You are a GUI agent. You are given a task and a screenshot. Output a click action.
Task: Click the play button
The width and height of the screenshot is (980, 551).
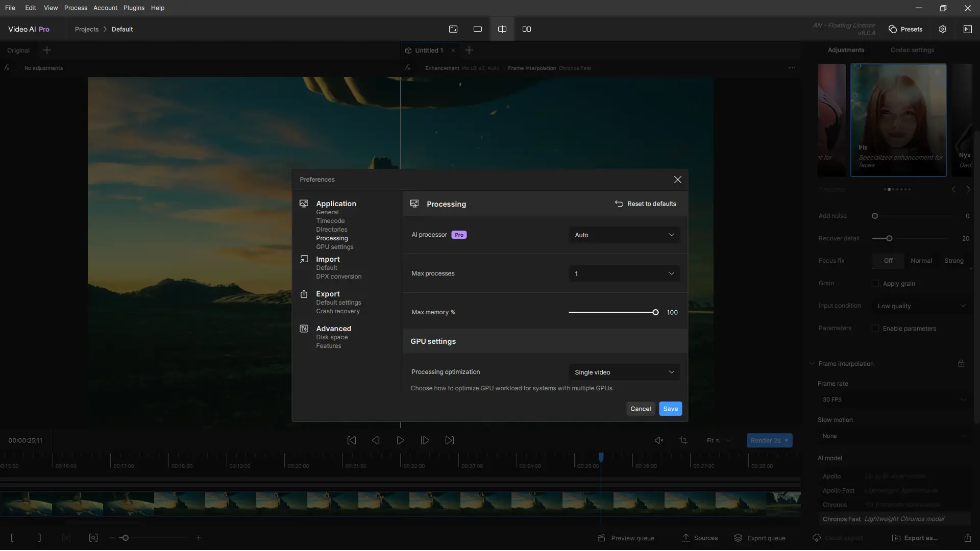(401, 440)
